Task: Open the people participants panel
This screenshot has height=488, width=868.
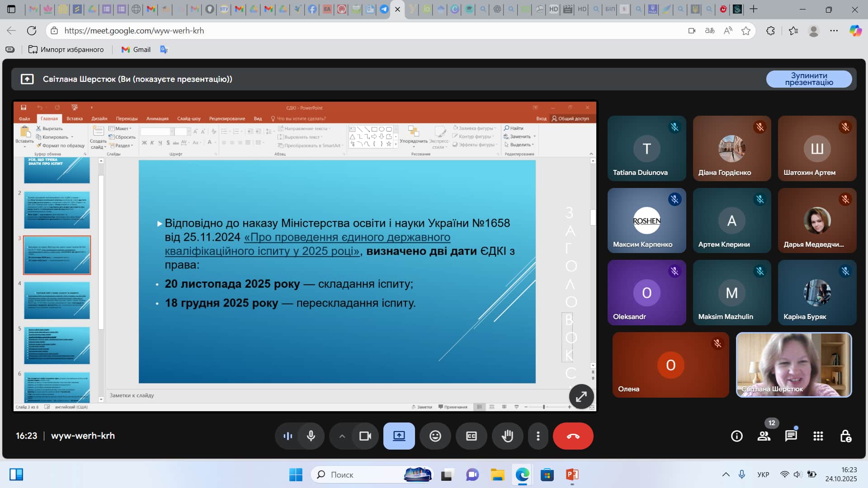Action: 764,436
